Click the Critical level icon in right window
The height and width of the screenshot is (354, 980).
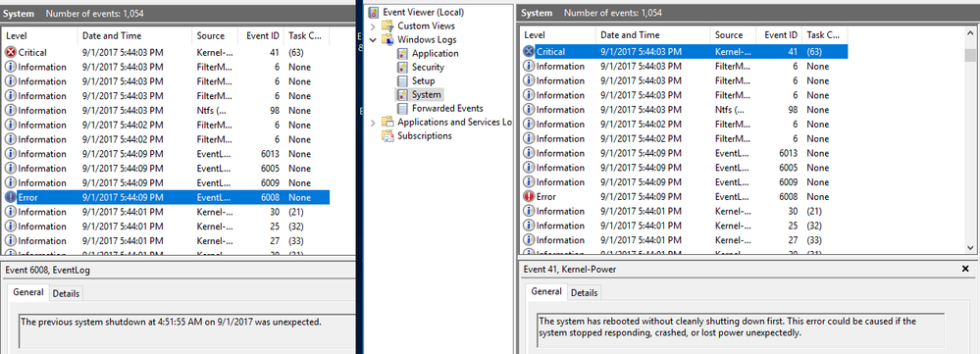529,52
